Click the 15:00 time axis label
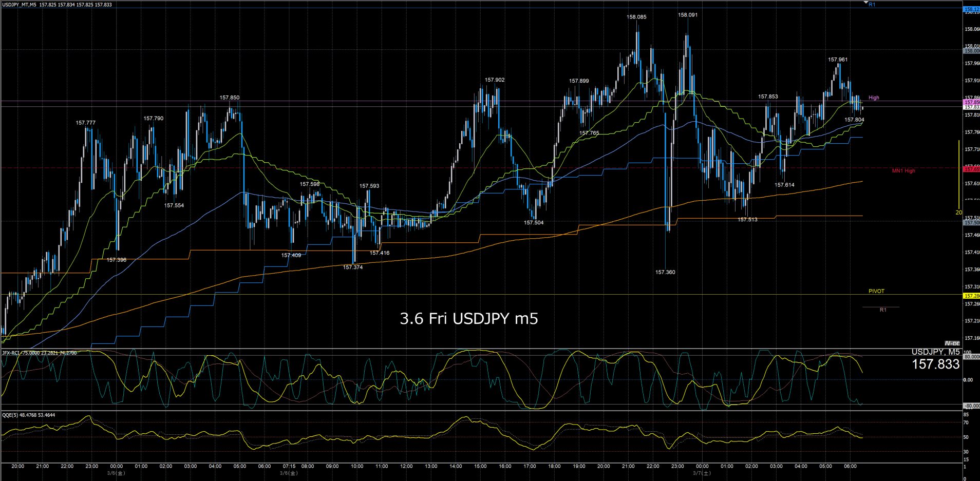Viewport: 980px width, 481px height. click(480, 466)
